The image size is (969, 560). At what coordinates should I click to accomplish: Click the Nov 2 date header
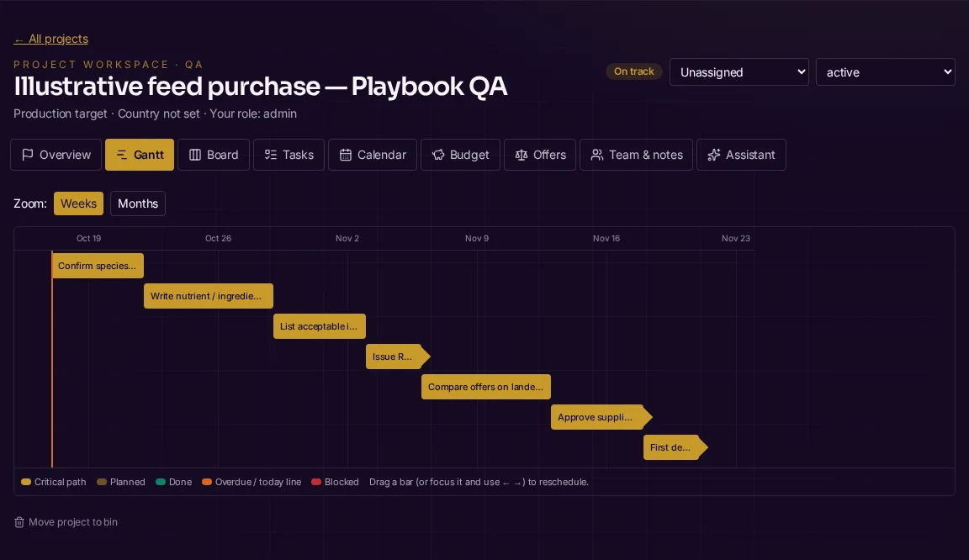pyautogui.click(x=347, y=239)
